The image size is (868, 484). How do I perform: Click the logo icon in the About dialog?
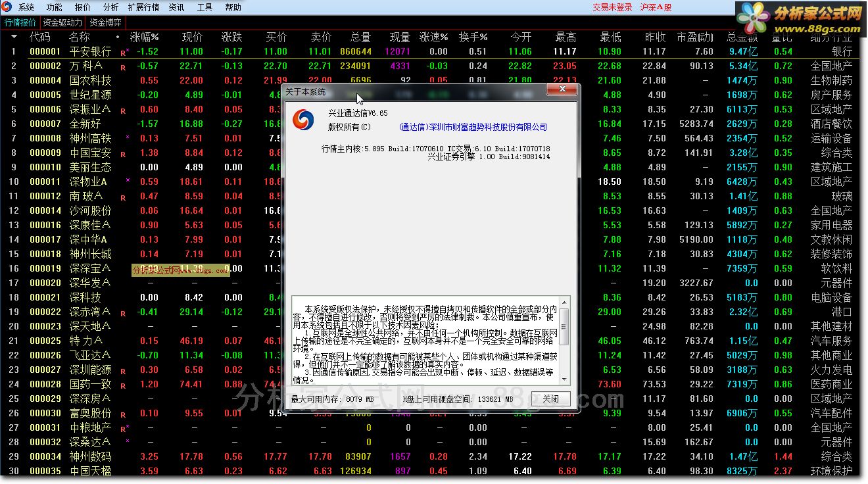point(304,120)
